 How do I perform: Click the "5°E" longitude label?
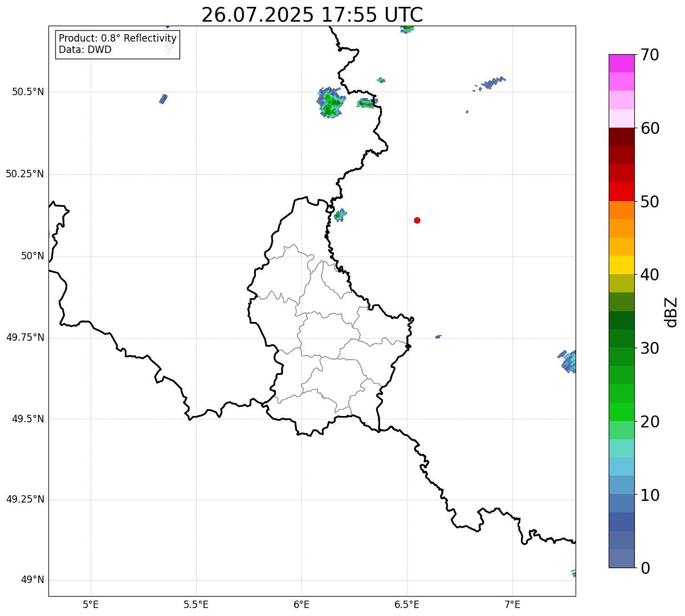[x=91, y=604]
